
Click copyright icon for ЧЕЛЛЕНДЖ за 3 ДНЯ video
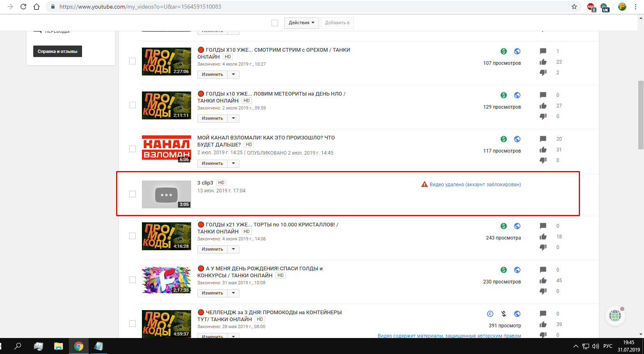[490, 314]
